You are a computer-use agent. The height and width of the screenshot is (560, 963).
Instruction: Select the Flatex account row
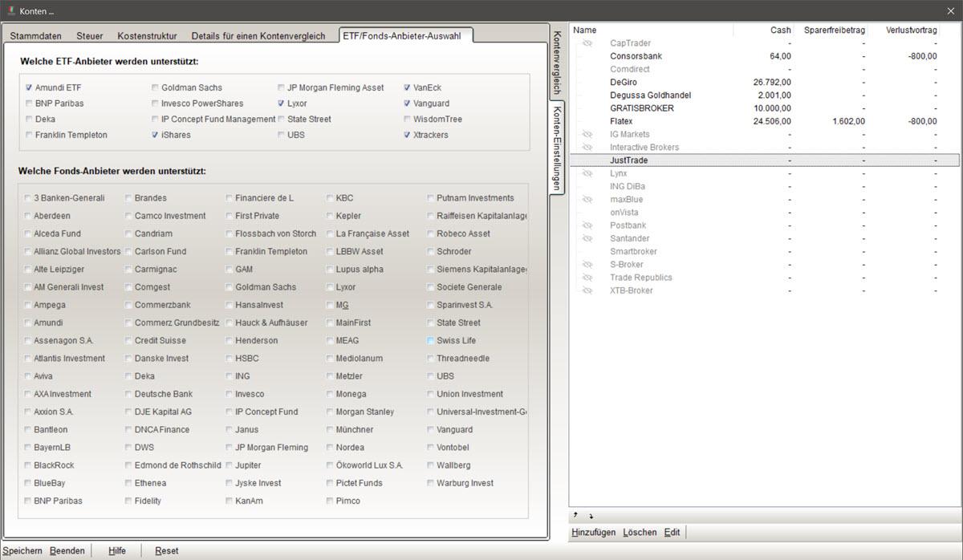[765, 121]
